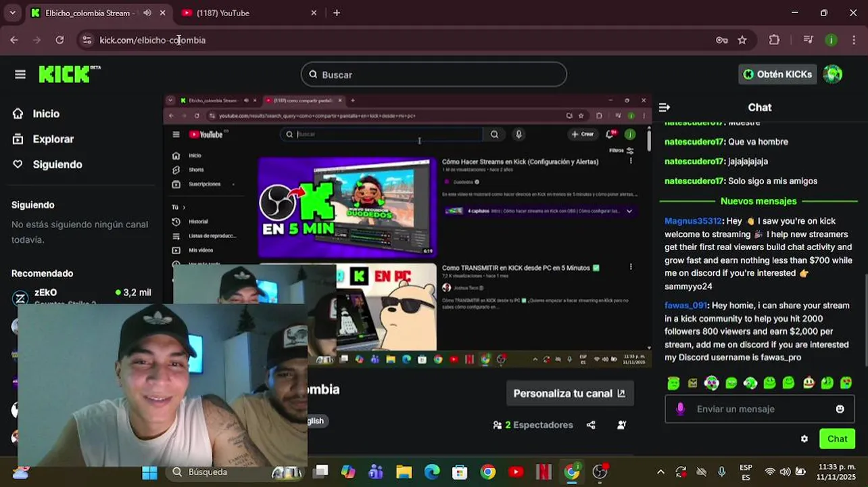Reload the page with refresh icon
This screenshot has width=868, height=487.
59,40
